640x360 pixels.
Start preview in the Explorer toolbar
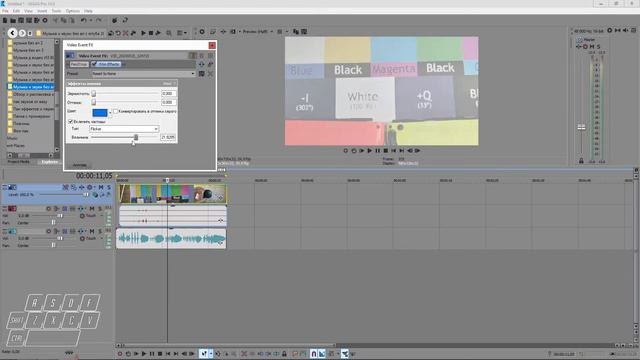point(143,33)
